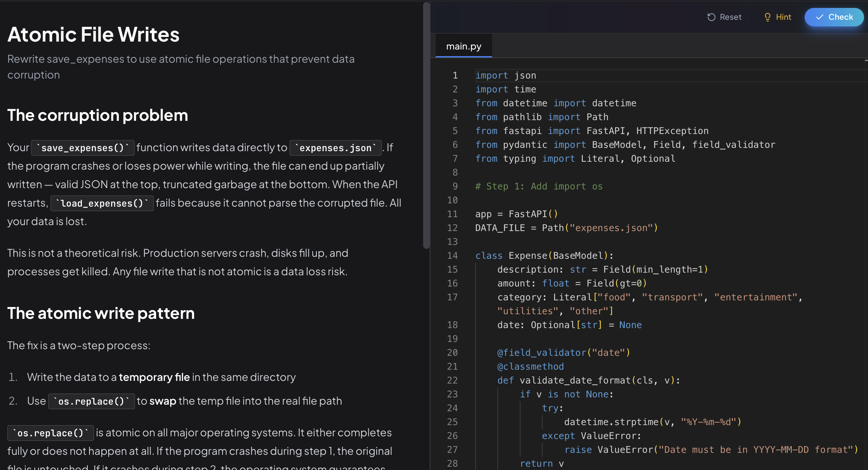Click the atomic write pattern heading

pos(101,313)
